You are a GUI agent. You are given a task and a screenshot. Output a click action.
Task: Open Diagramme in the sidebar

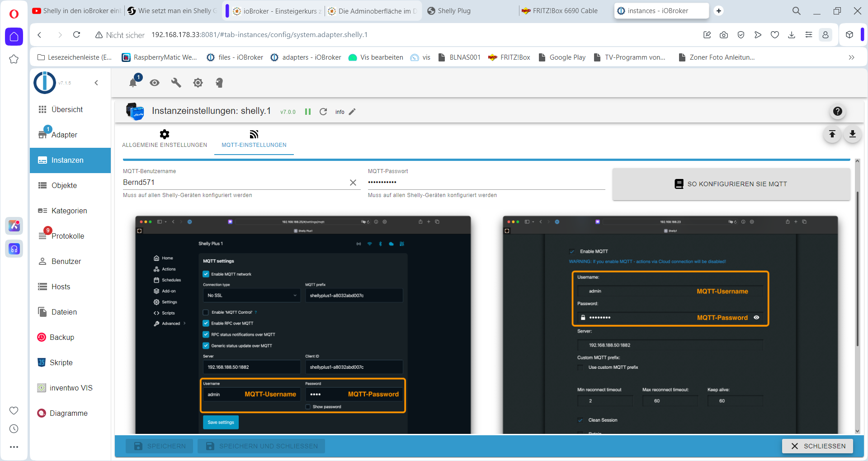pos(70,413)
